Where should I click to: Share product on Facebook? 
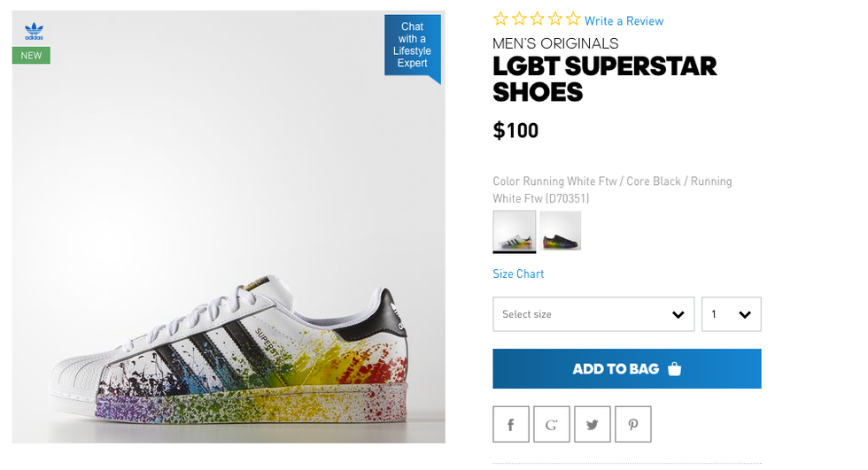tap(511, 424)
